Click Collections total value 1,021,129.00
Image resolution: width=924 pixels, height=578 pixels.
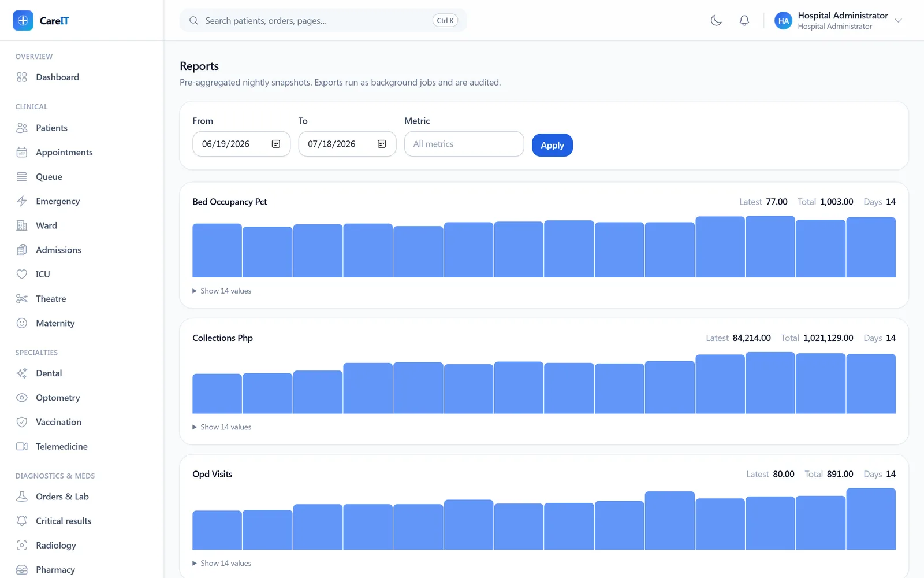(828, 338)
